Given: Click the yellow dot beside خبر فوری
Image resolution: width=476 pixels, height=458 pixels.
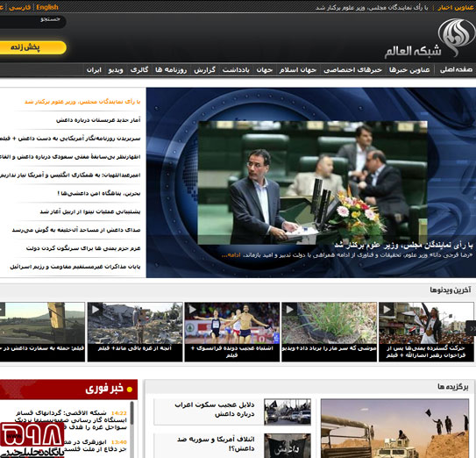Looking at the screenshot, I should [130, 390].
